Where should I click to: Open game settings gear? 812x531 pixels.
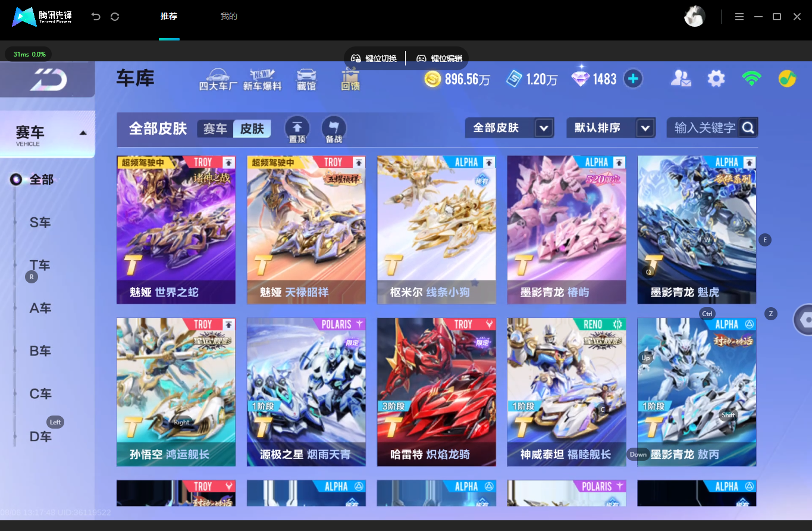[x=716, y=79]
